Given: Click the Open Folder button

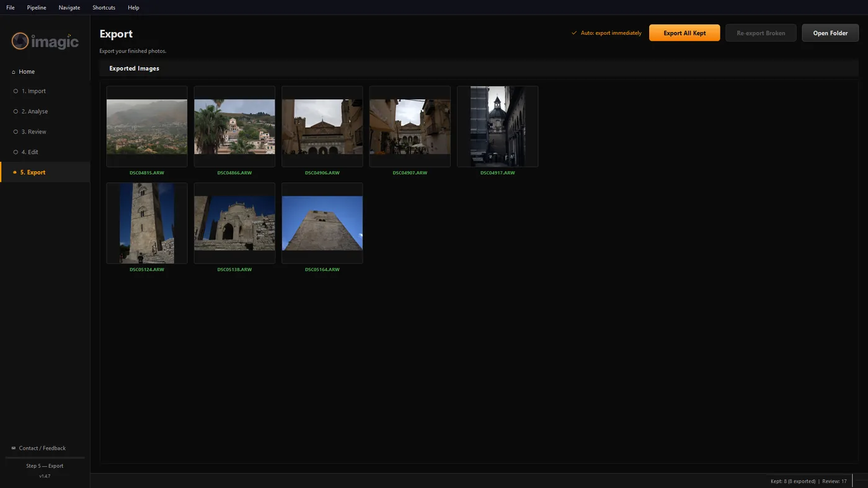Looking at the screenshot, I should (x=830, y=33).
